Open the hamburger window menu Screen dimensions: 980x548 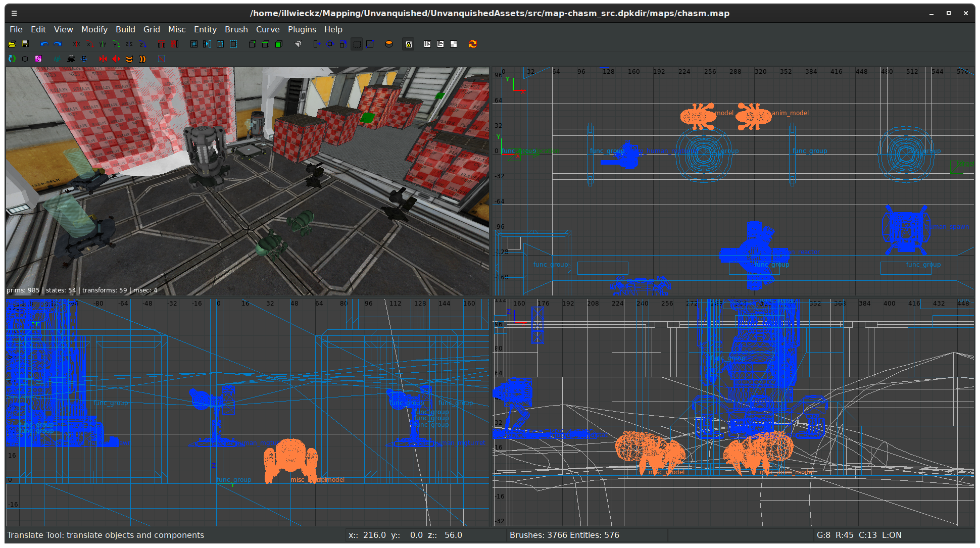point(14,13)
